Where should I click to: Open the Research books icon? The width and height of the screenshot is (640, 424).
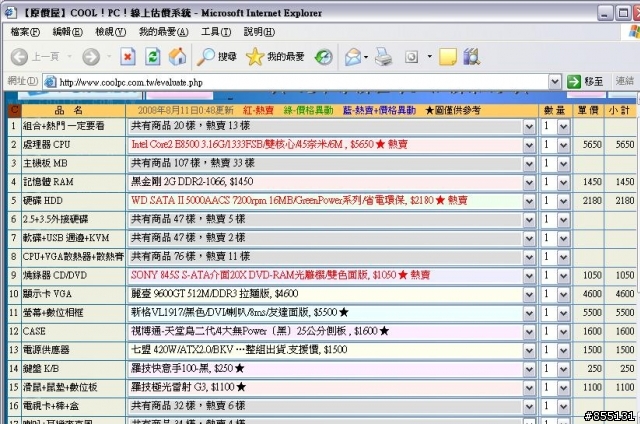(x=471, y=57)
